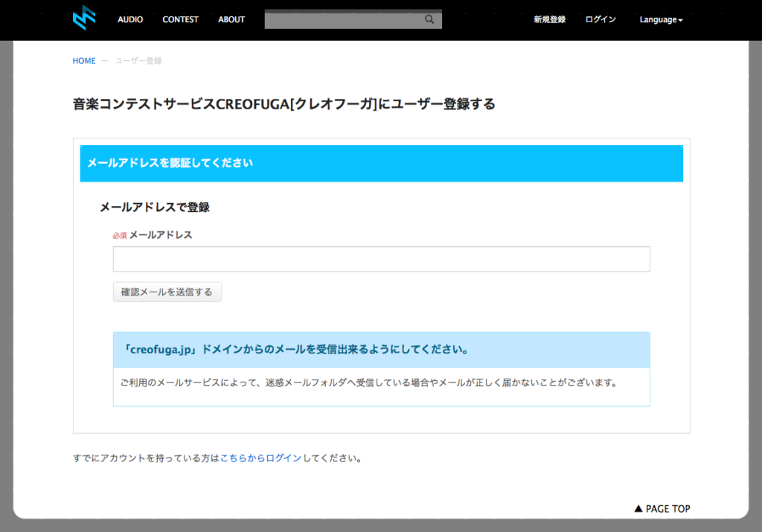Click the メールアドレスで登録 heading
Image resolution: width=762 pixels, height=532 pixels.
155,208
